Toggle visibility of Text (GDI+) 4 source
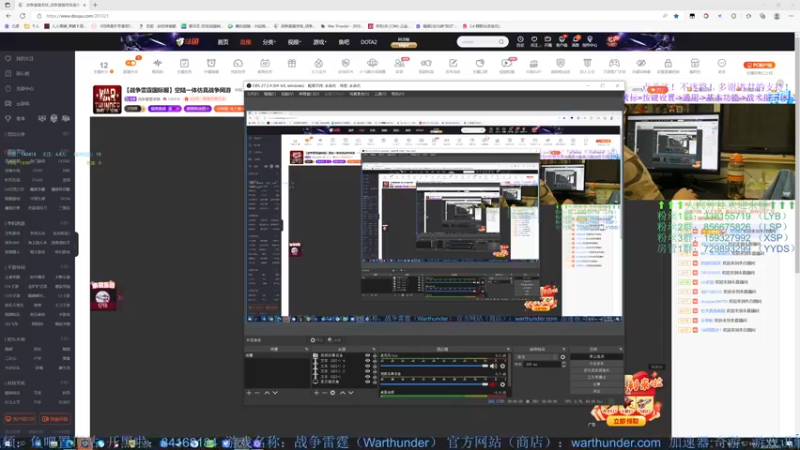The height and width of the screenshot is (450, 800). (367, 360)
